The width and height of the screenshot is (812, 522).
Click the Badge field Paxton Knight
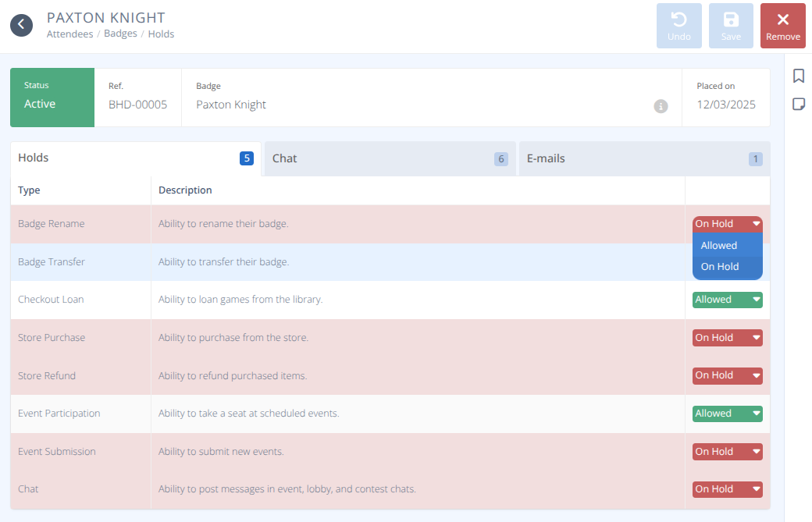231,105
